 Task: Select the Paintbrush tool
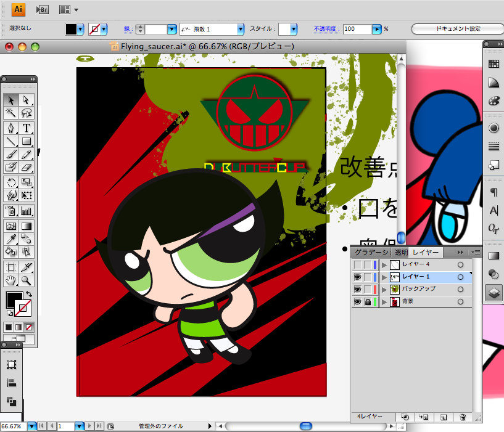11,154
